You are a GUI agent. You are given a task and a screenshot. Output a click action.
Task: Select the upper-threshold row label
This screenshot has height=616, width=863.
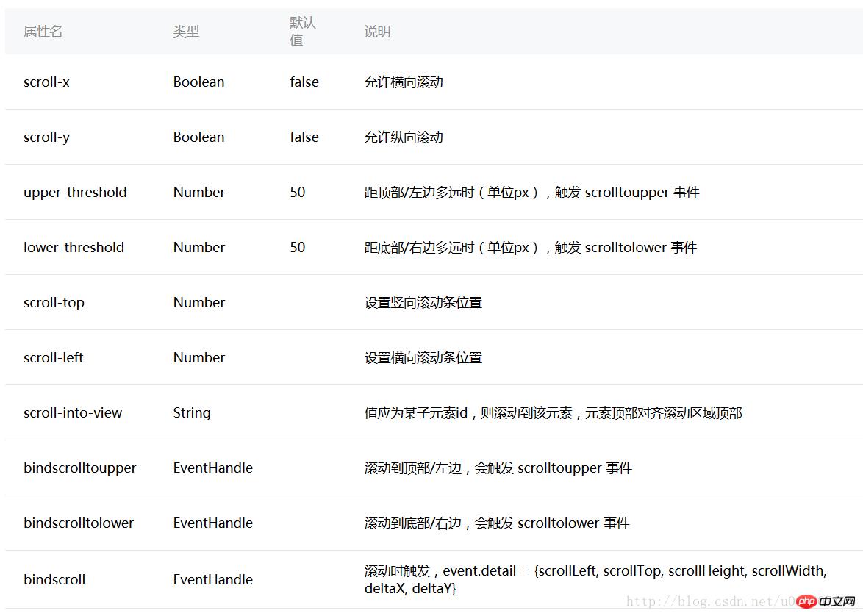pos(75,192)
